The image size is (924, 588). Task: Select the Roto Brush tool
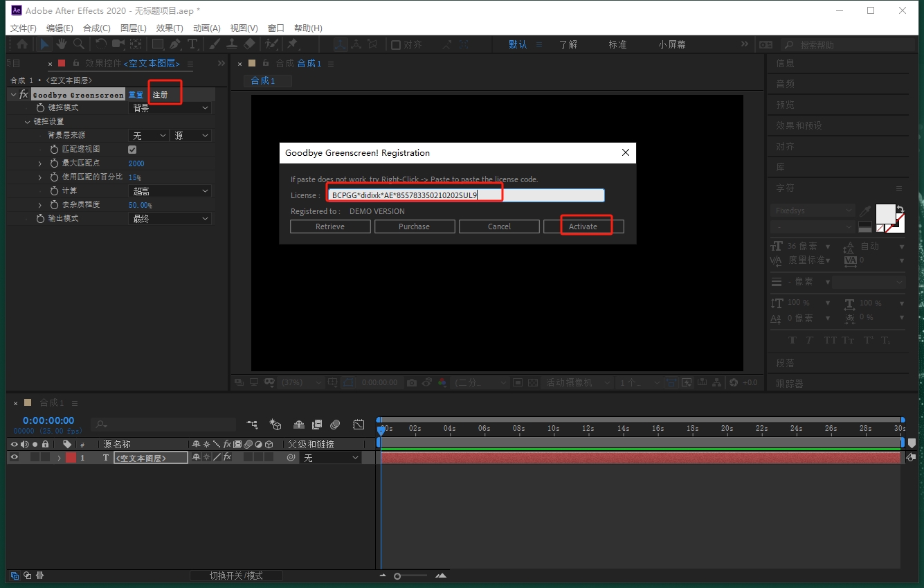272,44
